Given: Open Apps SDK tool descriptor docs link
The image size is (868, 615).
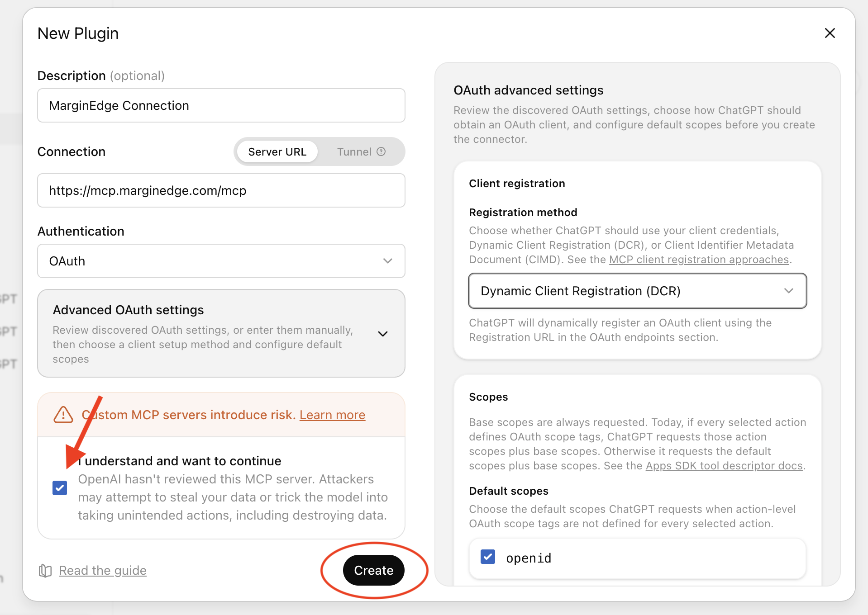Looking at the screenshot, I should (724, 466).
